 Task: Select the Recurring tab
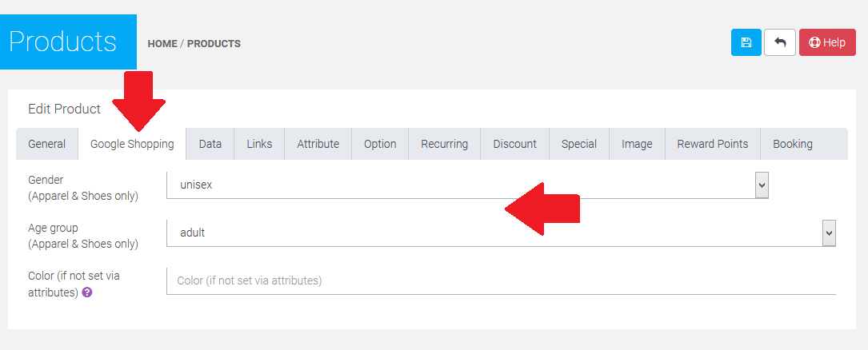point(444,144)
